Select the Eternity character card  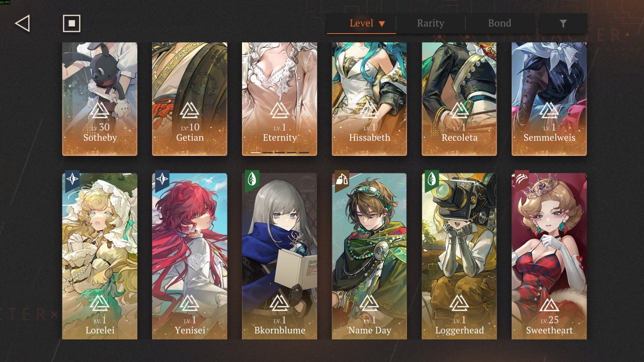(280, 99)
